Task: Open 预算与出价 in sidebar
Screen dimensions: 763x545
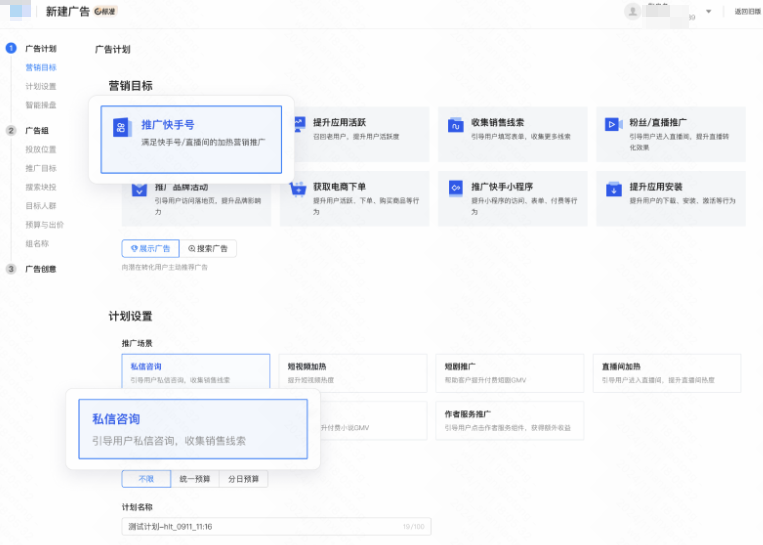Action: (44, 225)
